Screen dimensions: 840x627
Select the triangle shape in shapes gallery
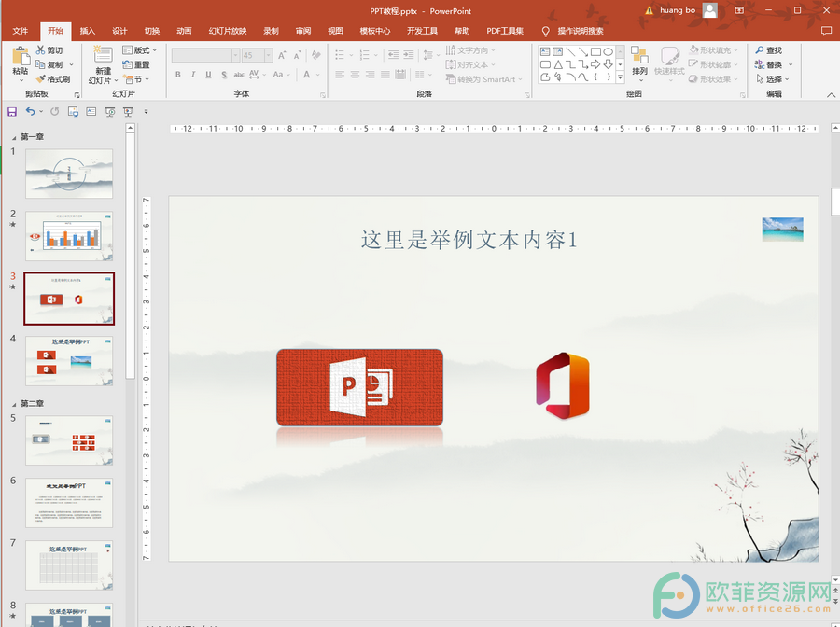pos(558,64)
